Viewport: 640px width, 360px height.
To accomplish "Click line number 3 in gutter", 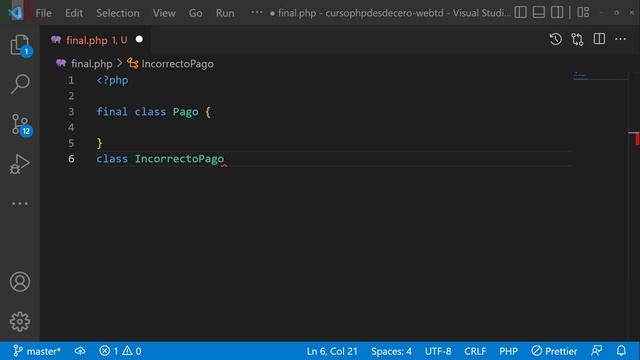I will [71, 112].
